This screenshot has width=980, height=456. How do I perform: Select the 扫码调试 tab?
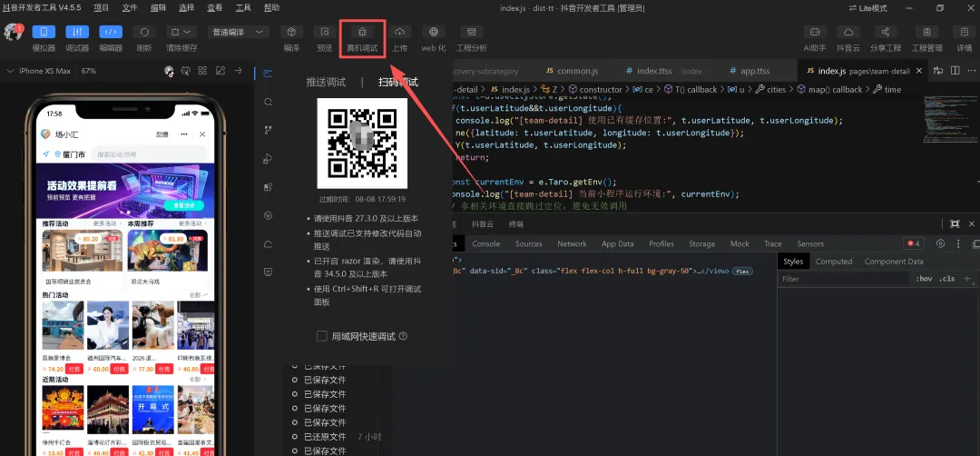coord(398,82)
